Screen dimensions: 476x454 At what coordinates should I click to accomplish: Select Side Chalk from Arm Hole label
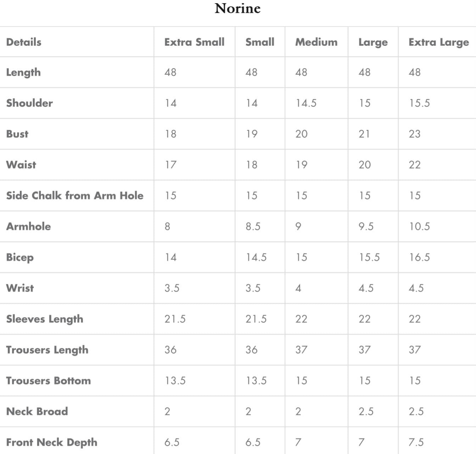75,196
